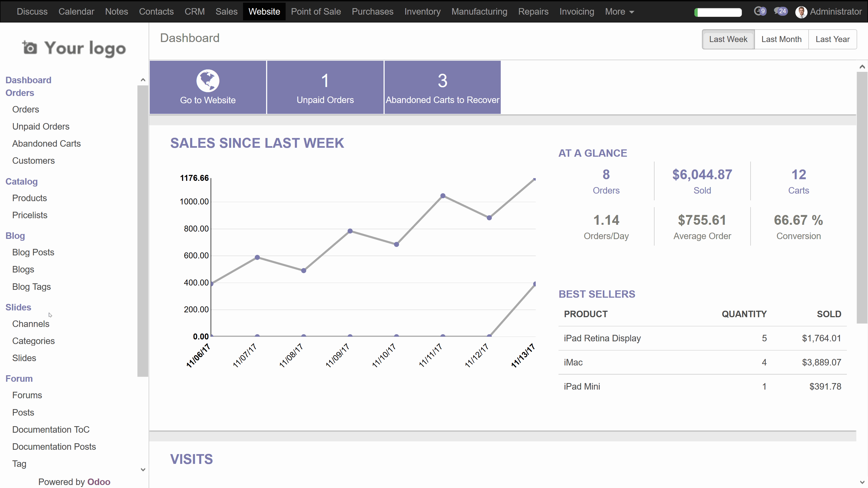Viewport: 868px width, 488px height.
Task: Collapse the sidebar using the top chevron
Action: [143, 79]
